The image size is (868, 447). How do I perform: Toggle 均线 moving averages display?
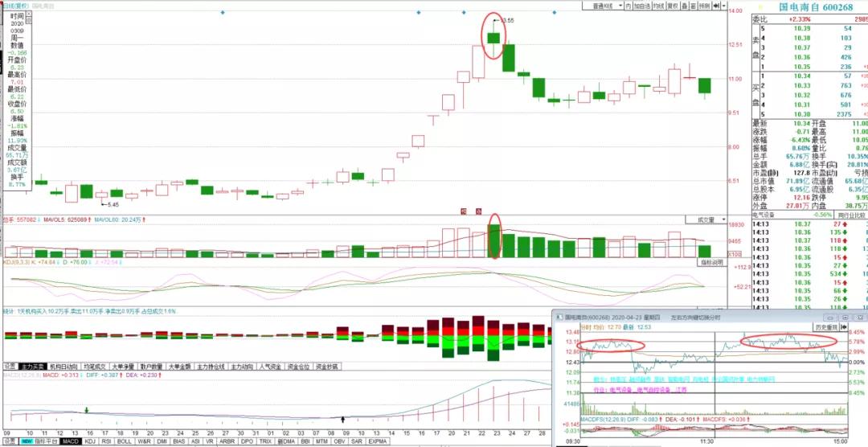659,5
